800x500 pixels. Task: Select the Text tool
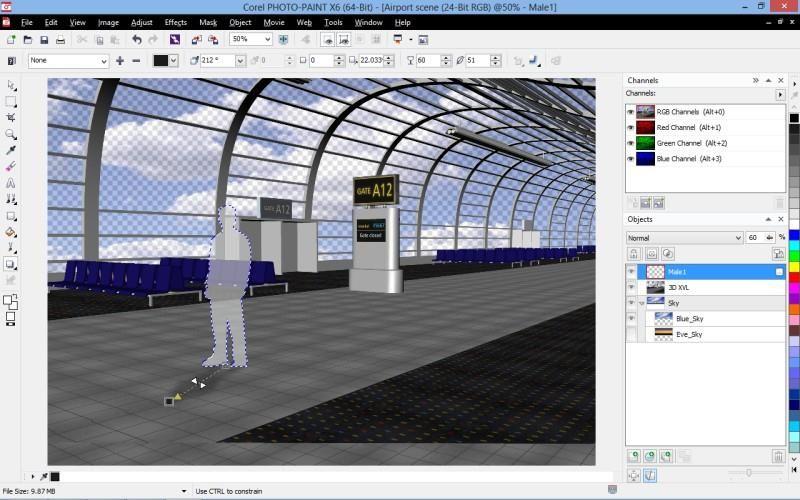(x=11, y=183)
